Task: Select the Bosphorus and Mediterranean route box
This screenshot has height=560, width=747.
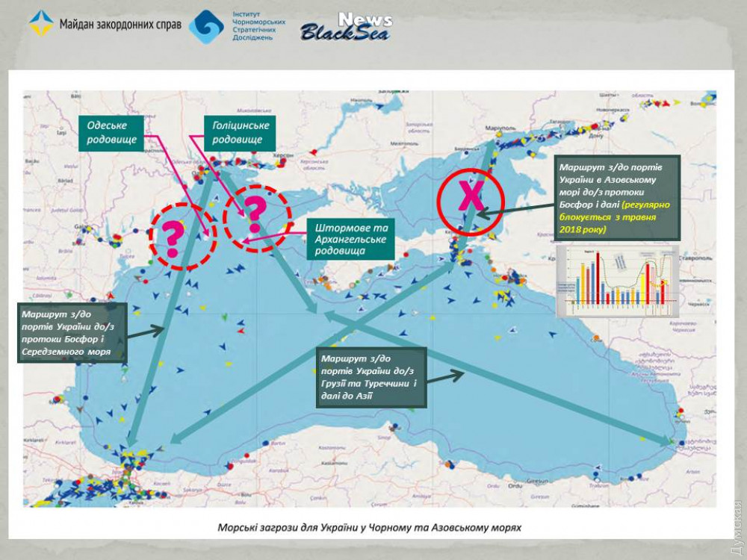Action: pos(70,332)
